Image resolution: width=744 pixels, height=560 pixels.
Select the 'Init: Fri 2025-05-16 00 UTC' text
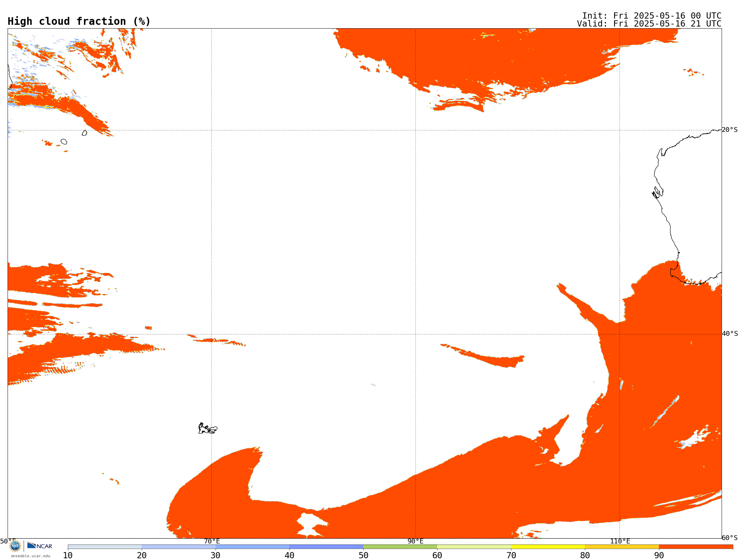(652, 16)
